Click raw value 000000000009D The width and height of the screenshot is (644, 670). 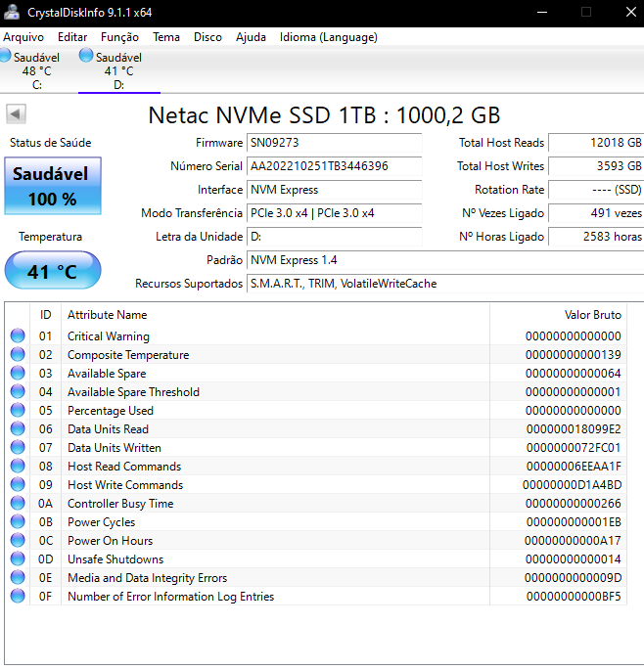(x=573, y=578)
